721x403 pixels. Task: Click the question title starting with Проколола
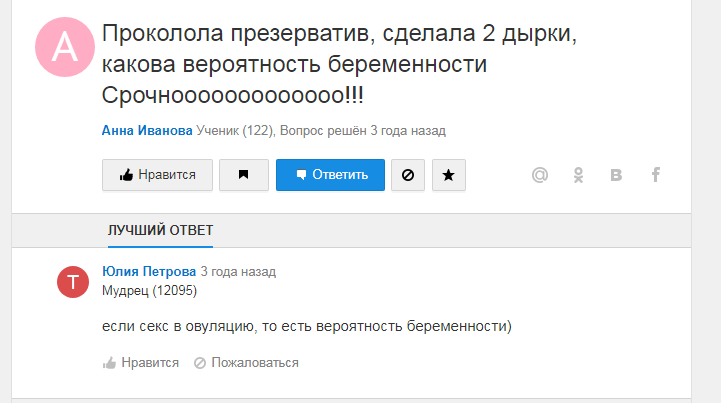point(339,64)
